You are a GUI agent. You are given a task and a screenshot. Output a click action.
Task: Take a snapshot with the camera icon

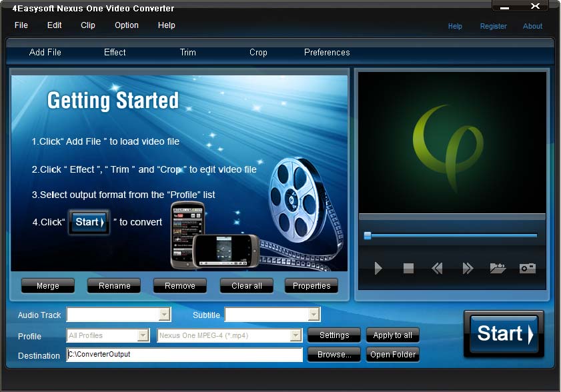pyautogui.click(x=527, y=268)
